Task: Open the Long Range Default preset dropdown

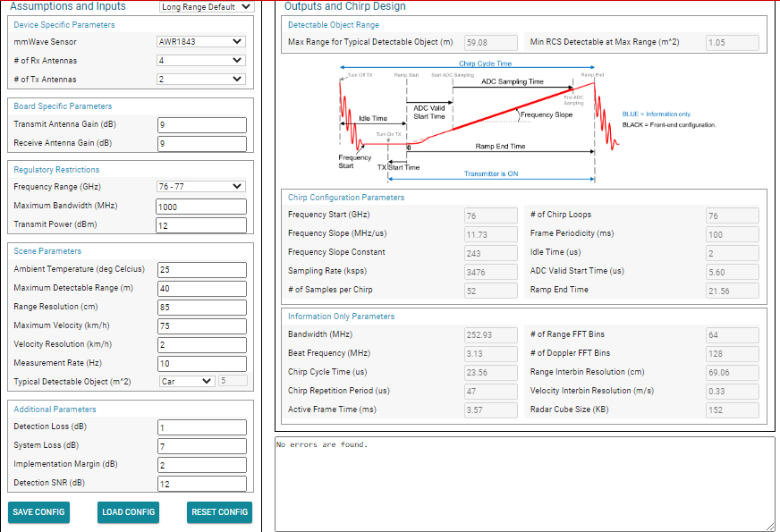Action: (207, 6)
